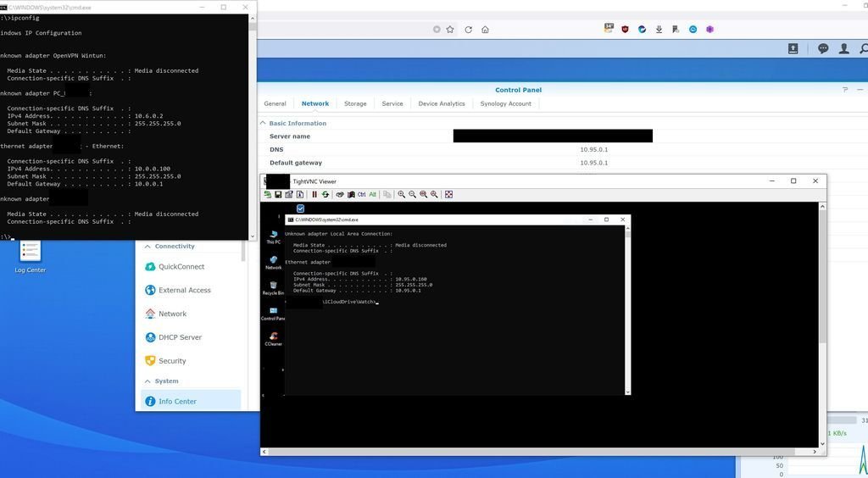
Task: Bookmark page with browser star icon
Action: [450, 30]
